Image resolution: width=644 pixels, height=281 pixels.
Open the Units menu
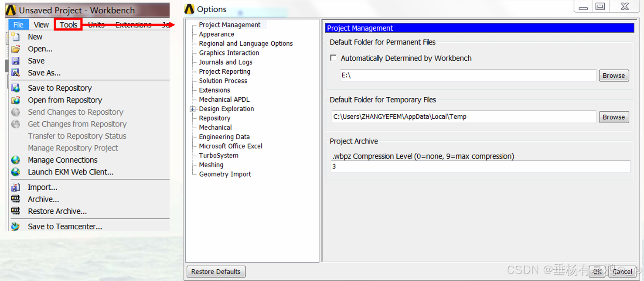pos(96,24)
